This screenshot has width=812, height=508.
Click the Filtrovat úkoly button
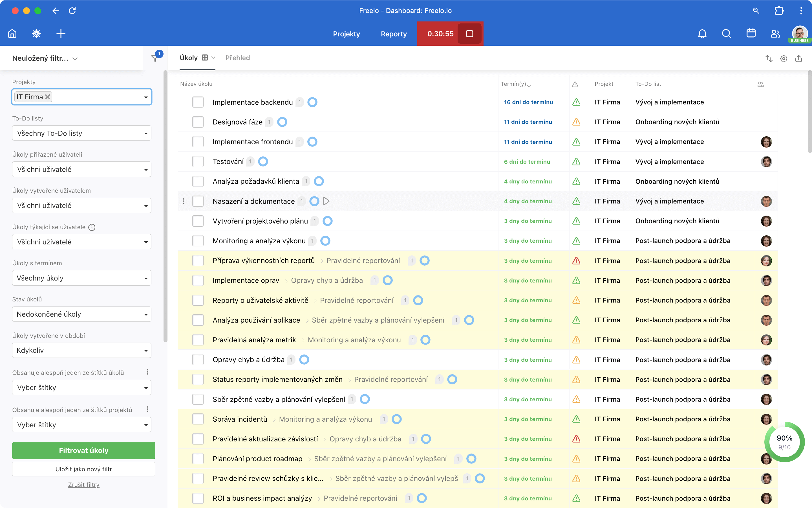tap(83, 450)
